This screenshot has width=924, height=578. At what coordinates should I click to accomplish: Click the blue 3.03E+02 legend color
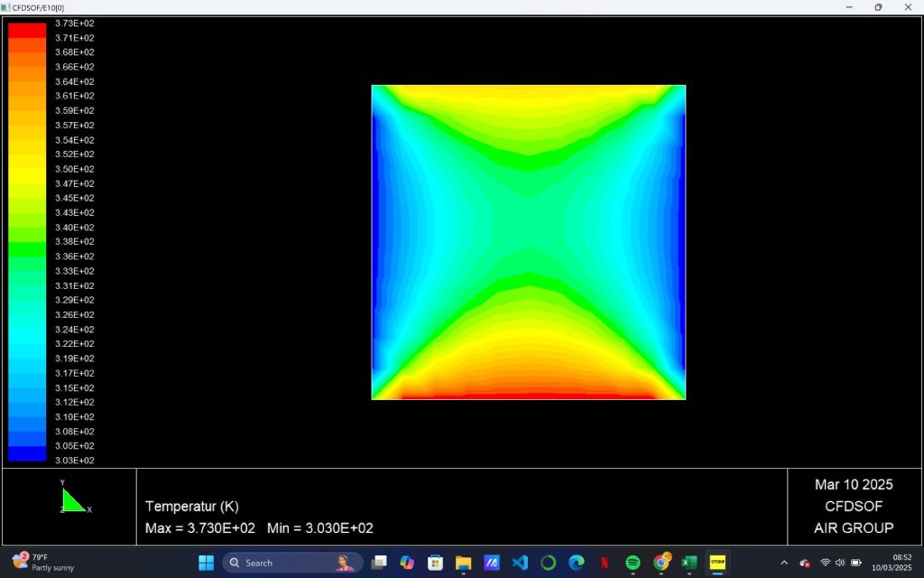pos(27,454)
